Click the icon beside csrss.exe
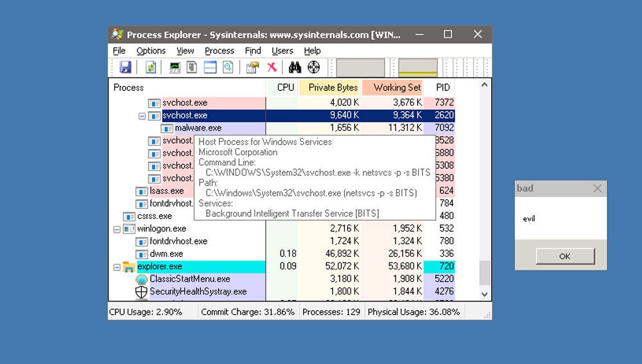 click(129, 216)
